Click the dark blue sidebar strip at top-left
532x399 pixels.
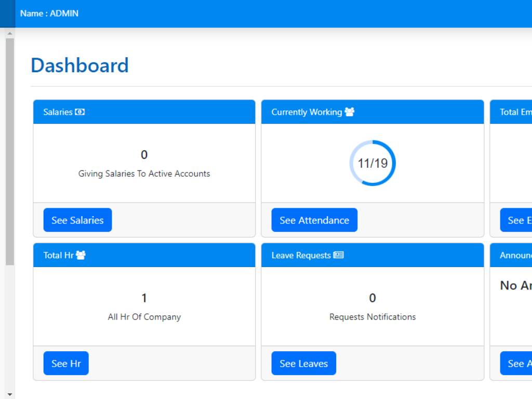7,14
